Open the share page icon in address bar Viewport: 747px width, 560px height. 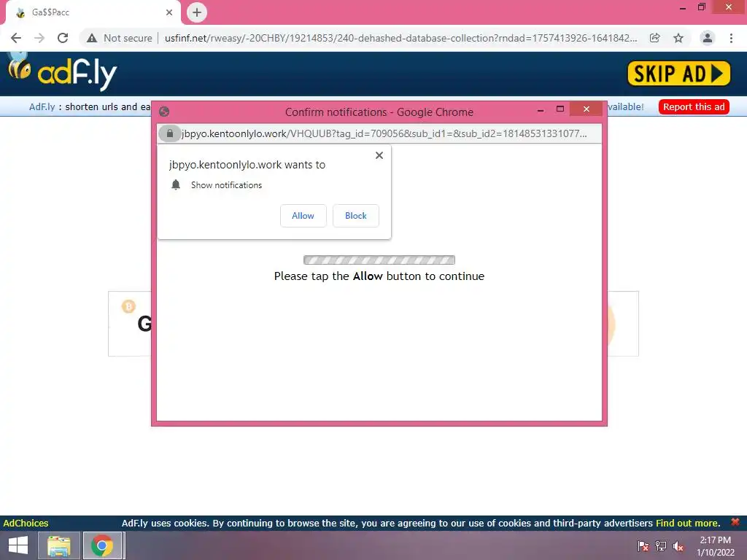click(654, 38)
